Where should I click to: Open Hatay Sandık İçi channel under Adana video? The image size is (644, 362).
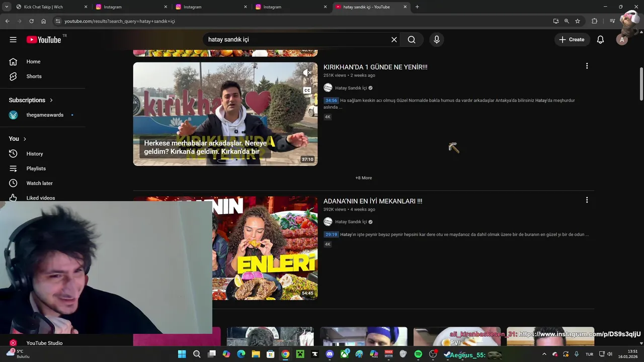coord(351,222)
